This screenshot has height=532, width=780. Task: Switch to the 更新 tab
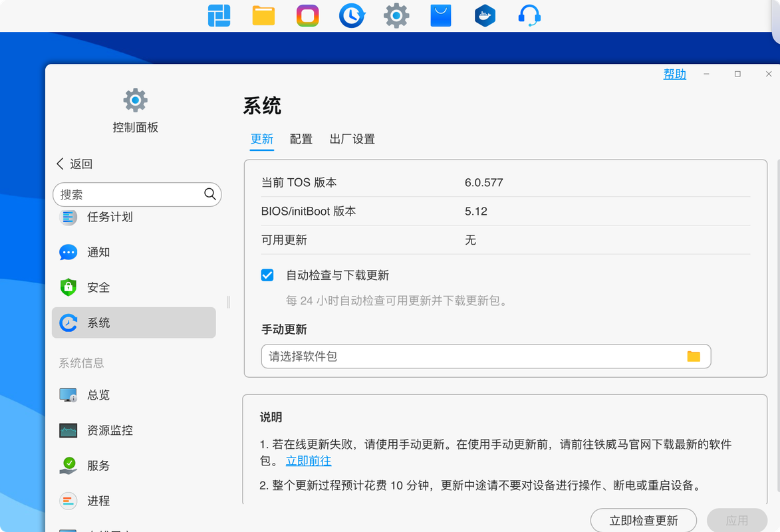[261, 139]
